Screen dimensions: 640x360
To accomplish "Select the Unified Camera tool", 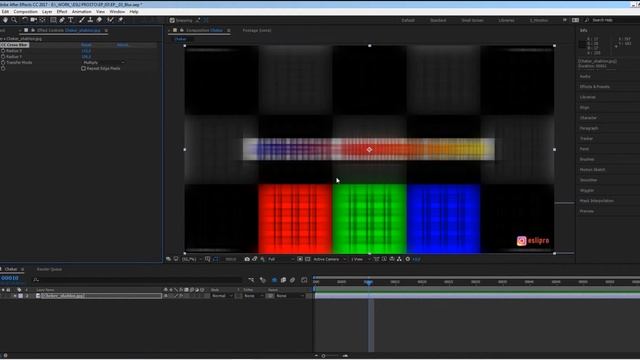I will (x=34, y=20).
